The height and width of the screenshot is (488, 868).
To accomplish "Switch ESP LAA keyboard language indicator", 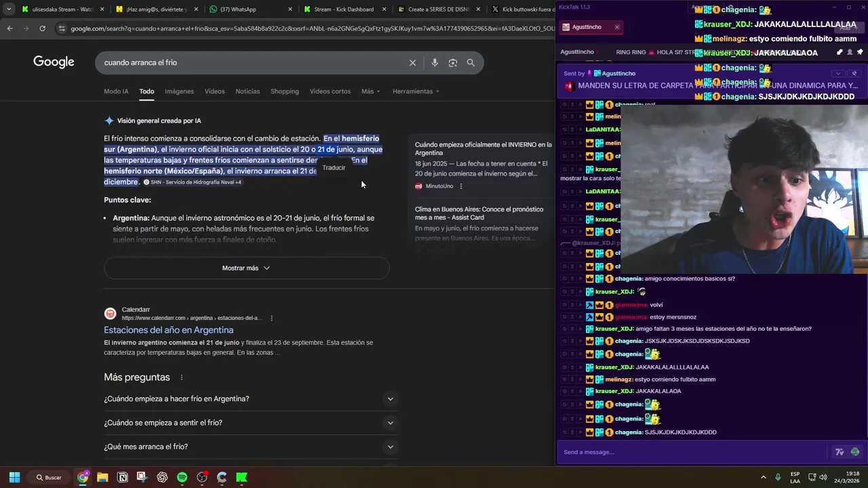I will [x=795, y=477].
